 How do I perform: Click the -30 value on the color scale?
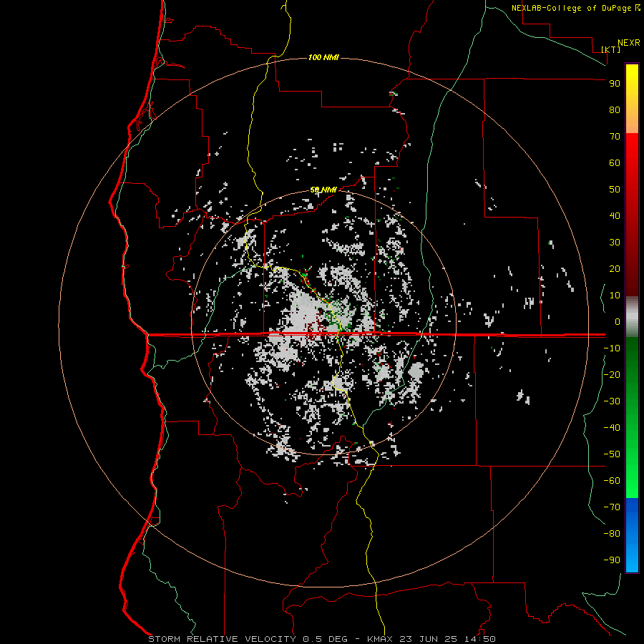click(612, 401)
